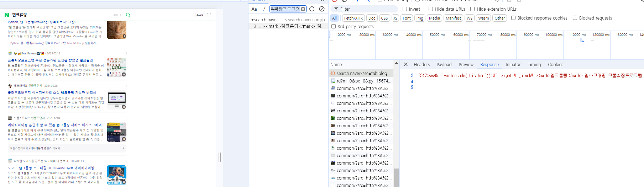Click the timeline overview left window handle
The width and height of the screenshot is (644, 187).
[x=330, y=34]
